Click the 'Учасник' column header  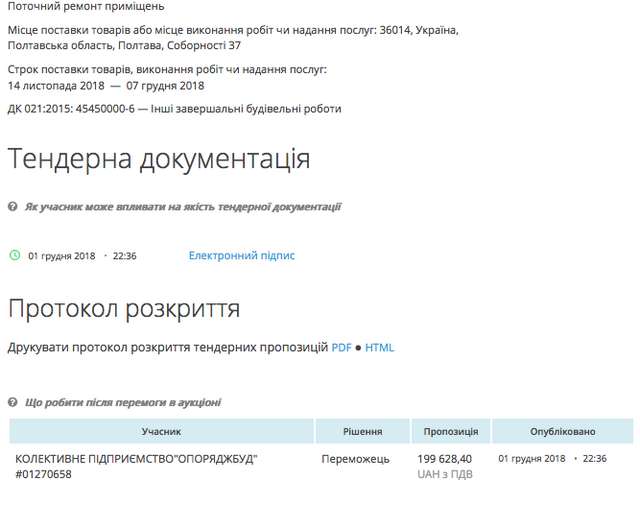161,431
